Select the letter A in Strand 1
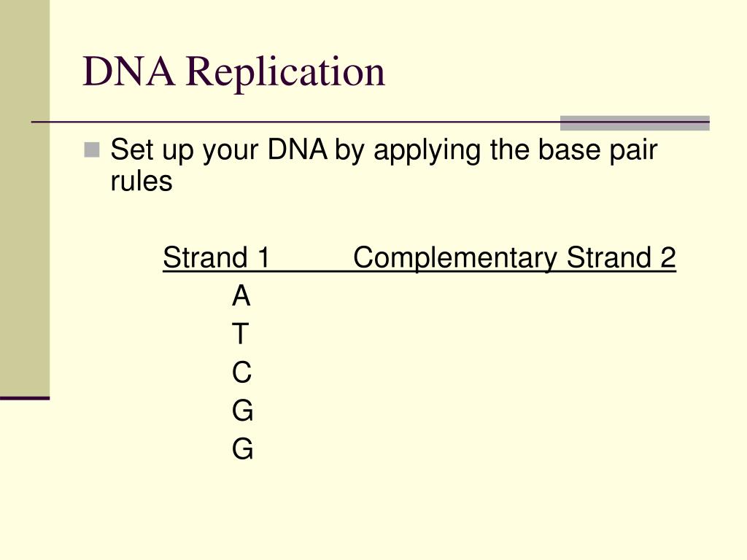 tap(241, 296)
